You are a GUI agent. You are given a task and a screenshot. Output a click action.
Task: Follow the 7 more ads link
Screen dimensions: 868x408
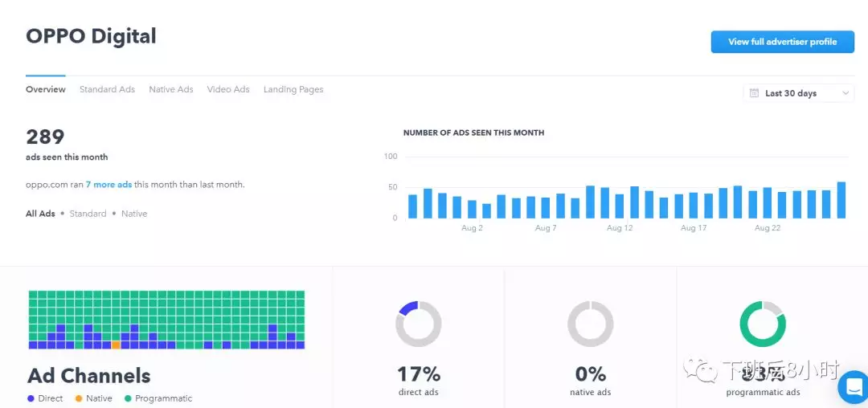point(108,185)
